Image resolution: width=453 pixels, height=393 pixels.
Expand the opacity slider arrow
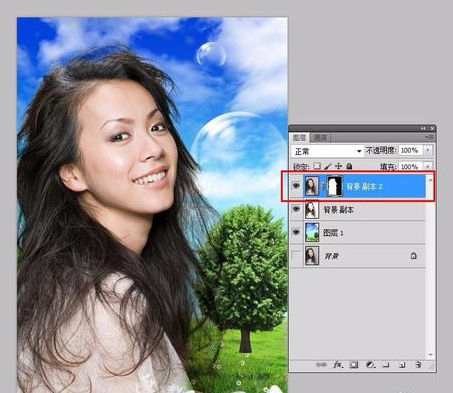(428, 150)
